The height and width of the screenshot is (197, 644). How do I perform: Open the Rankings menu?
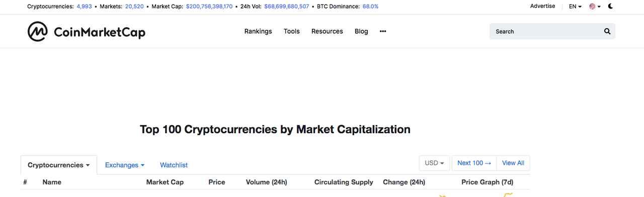tap(258, 31)
